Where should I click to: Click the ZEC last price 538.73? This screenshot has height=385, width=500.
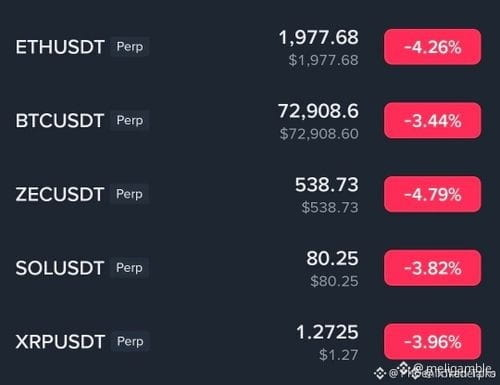(x=327, y=185)
